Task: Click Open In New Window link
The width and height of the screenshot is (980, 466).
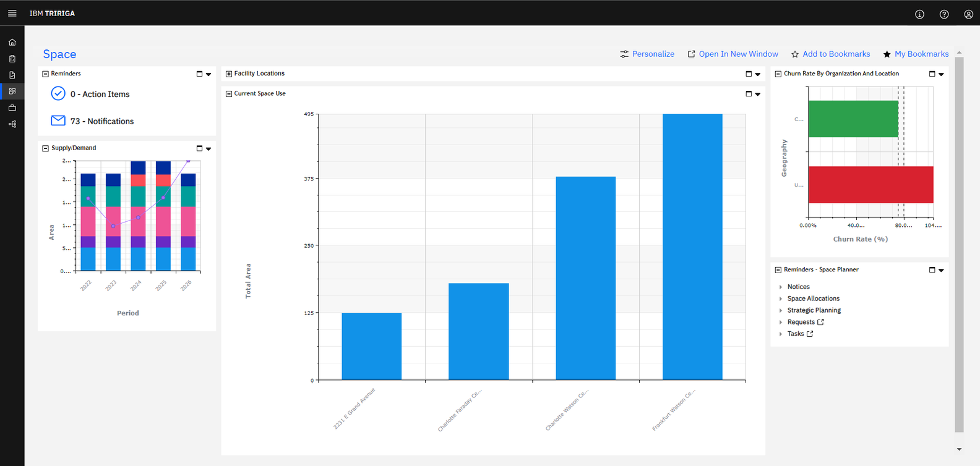Action: (x=733, y=54)
